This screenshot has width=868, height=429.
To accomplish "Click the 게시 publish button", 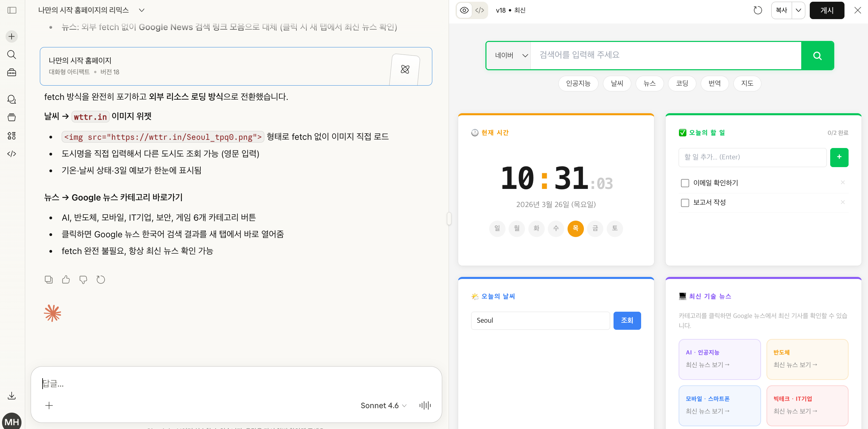I will [x=827, y=10].
